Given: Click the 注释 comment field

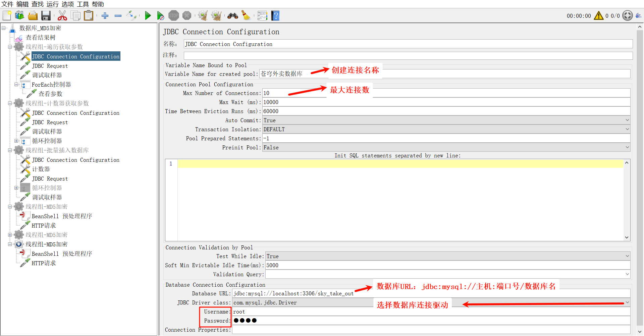Looking at the screenshot, I should pyautogui.click(x=408, y=55).
